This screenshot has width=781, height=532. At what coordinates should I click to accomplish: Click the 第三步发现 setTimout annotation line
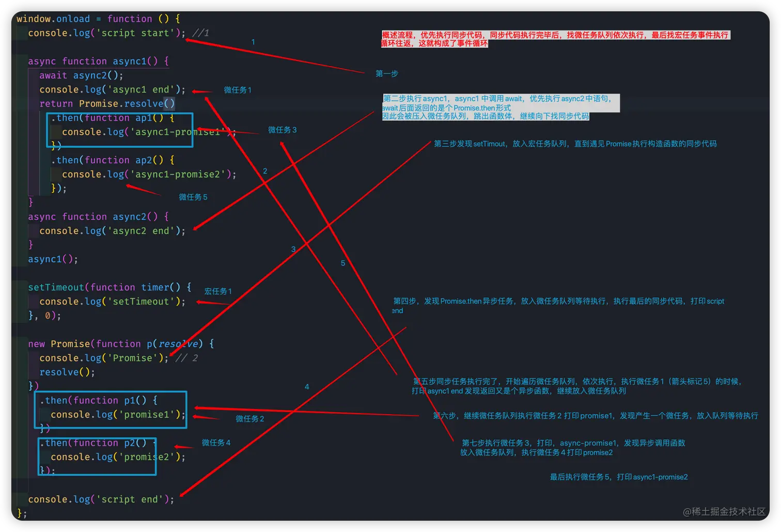click(x=576, y=144)
